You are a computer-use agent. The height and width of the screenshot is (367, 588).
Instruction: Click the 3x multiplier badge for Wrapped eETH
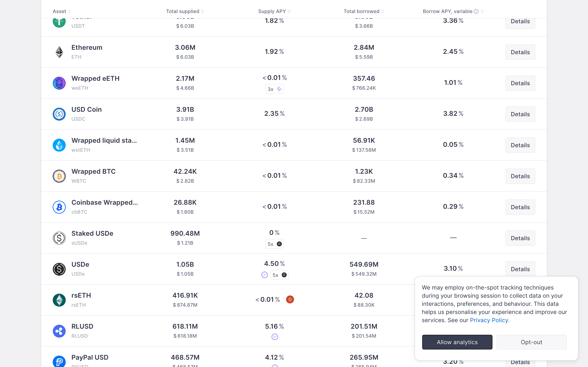274,89
